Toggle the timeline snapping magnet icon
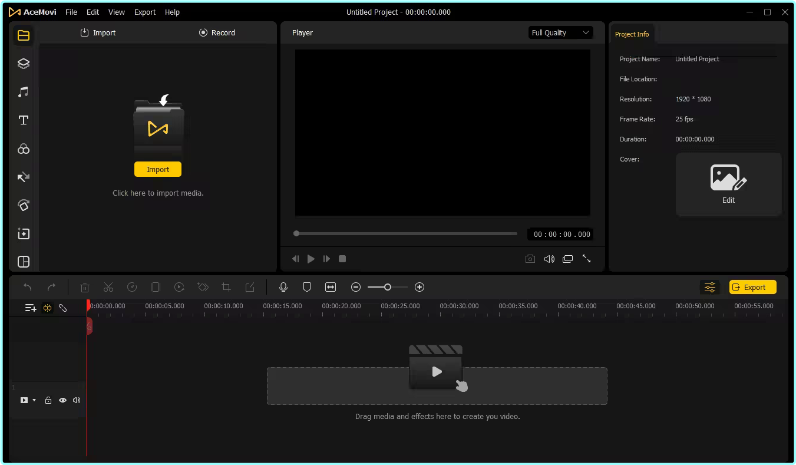The image size is (796, 465). [47, 308]
